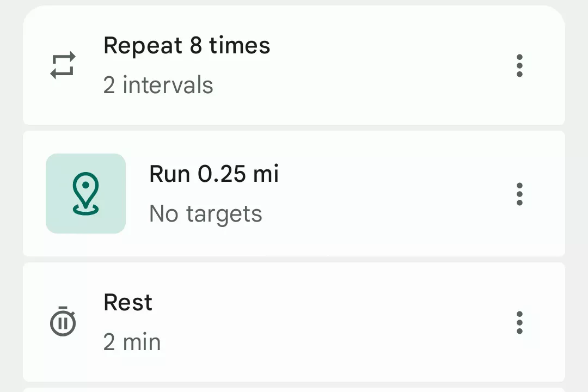Open the Repeat 8 times options menu

click(519, 65)
